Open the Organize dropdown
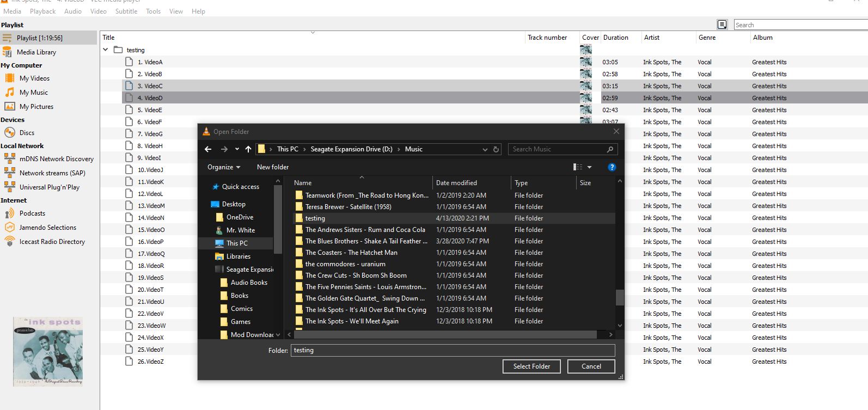This screenshot has height=410, width=868. [224, 167]
